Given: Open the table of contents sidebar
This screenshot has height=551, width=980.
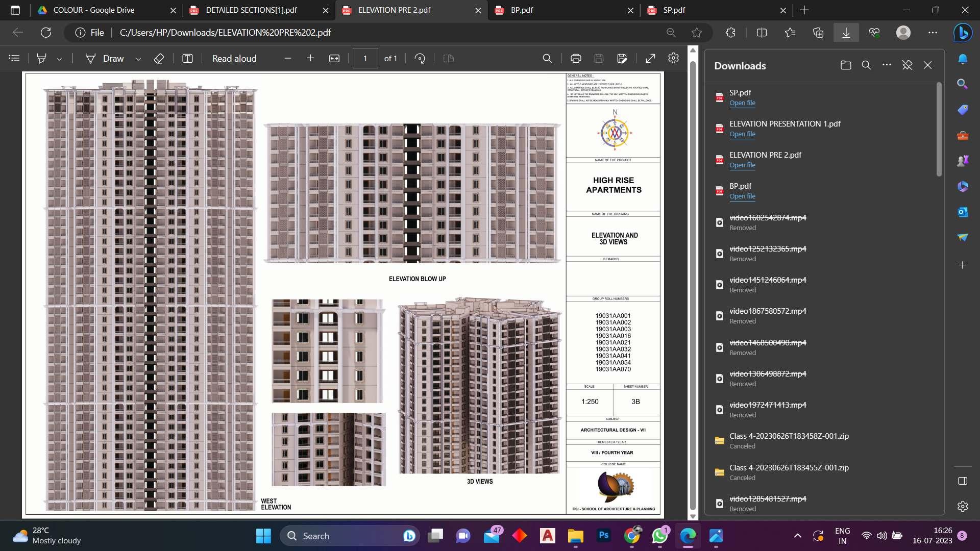Looking at the screenshot, I should (x=14, y=58).
